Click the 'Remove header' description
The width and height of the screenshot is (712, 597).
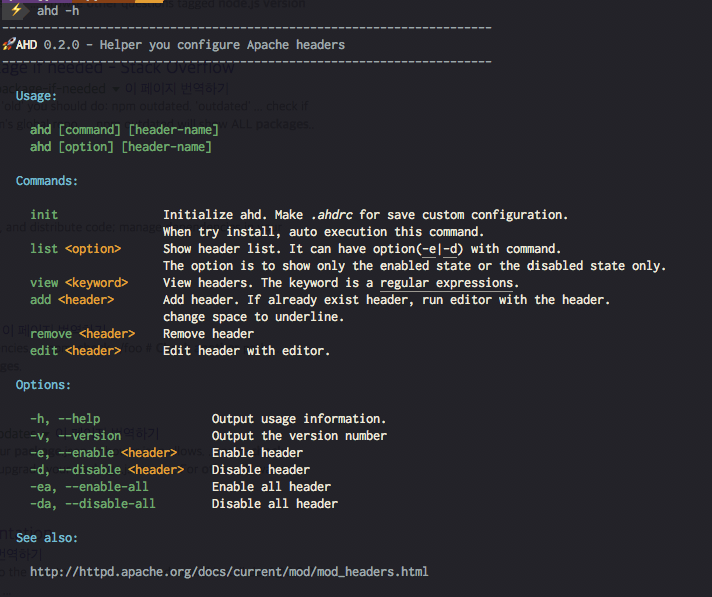pyautogui.click(x=208, y=334)
